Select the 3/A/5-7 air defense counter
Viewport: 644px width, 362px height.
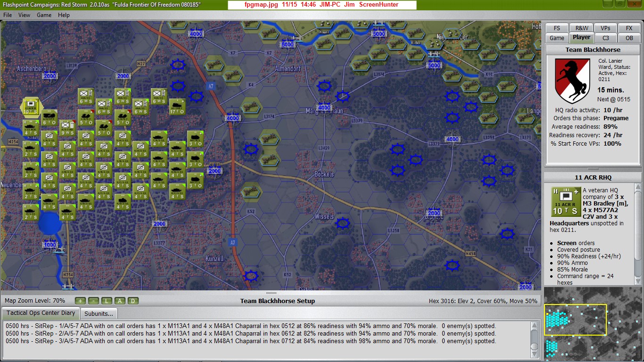coord(123,117)
